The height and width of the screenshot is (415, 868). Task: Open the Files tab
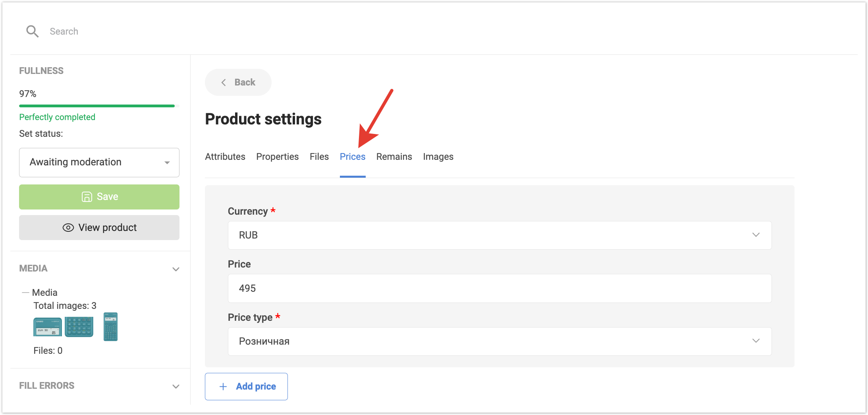point(319,157)
